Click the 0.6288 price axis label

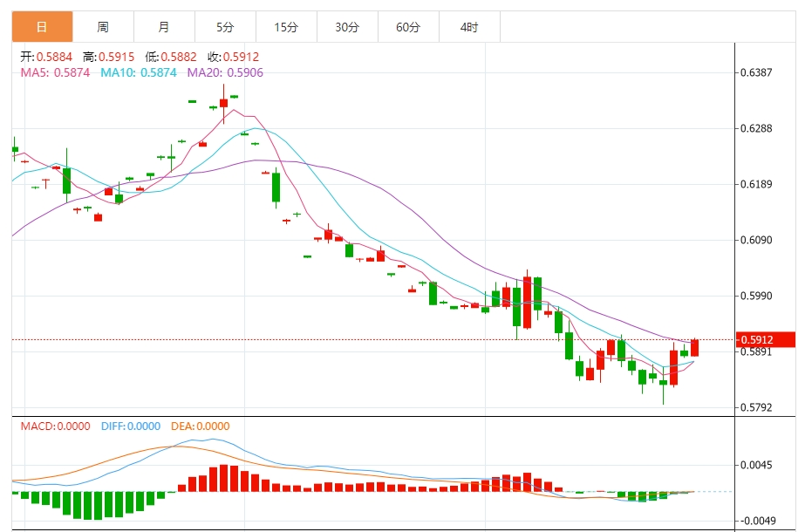coord(755,128)
